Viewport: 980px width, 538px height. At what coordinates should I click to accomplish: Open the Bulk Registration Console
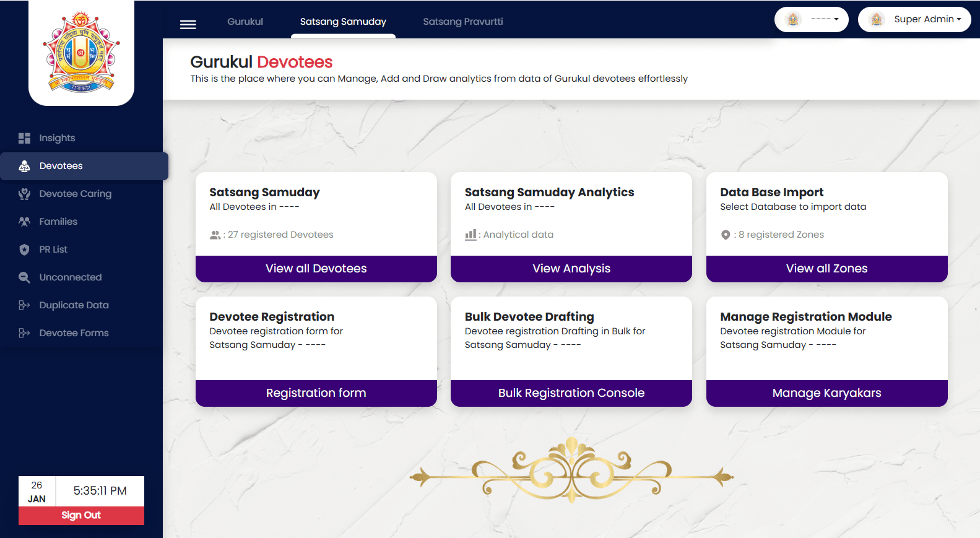pyautogui.click(x=571, y=393)
